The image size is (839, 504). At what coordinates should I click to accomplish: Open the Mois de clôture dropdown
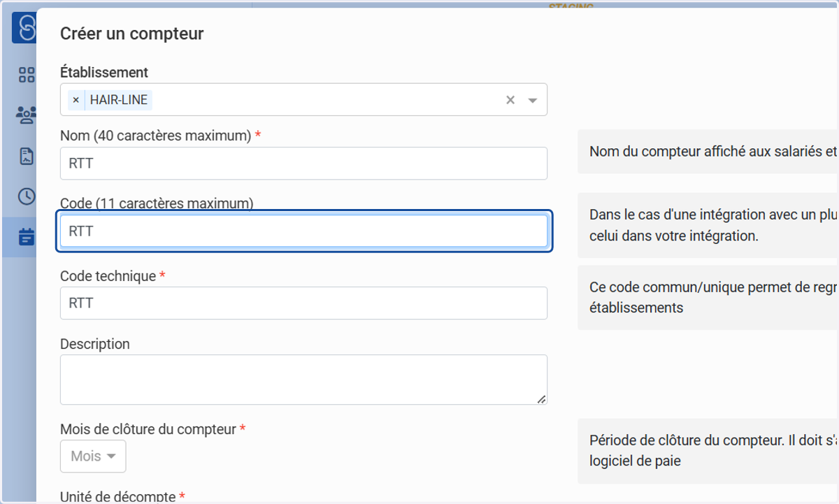93,456
